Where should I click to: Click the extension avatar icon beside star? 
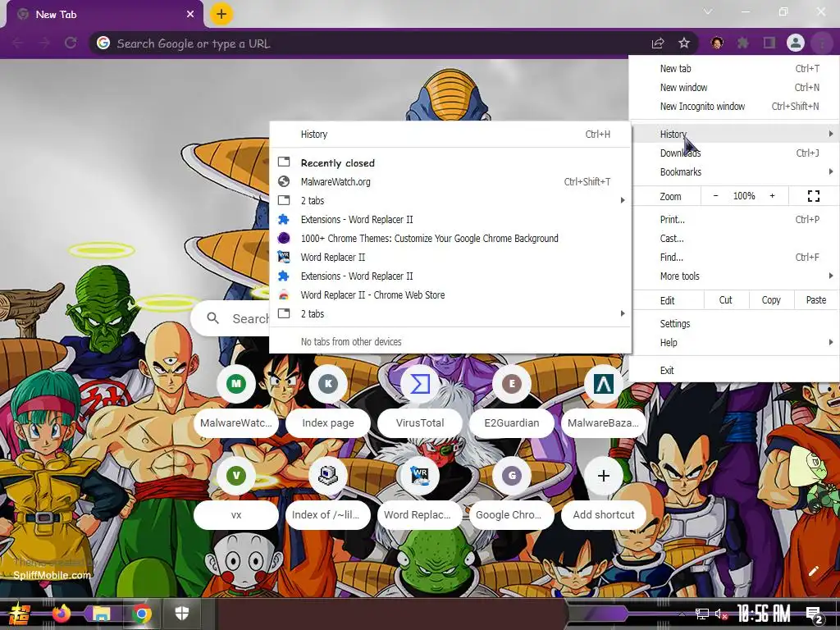(x=717, y=43)
